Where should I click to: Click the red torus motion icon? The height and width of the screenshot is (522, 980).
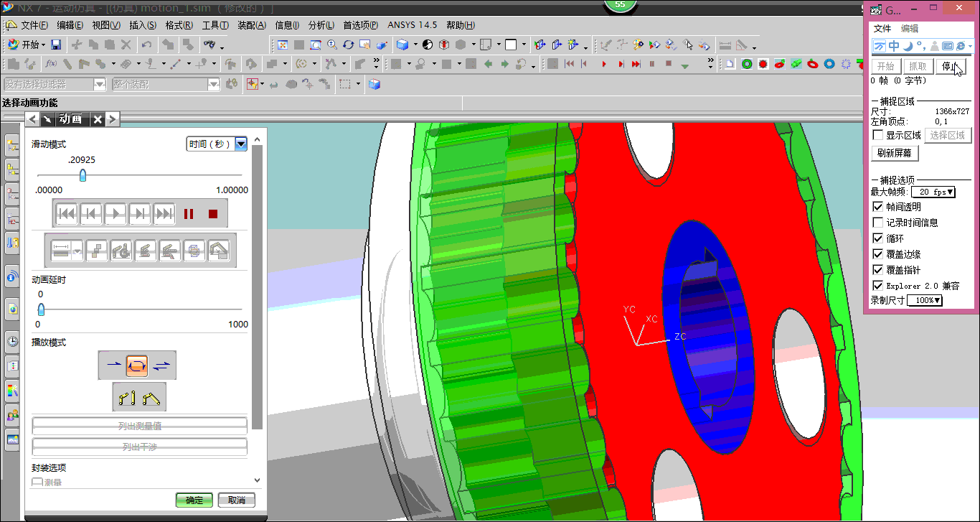tap(813, 64)
